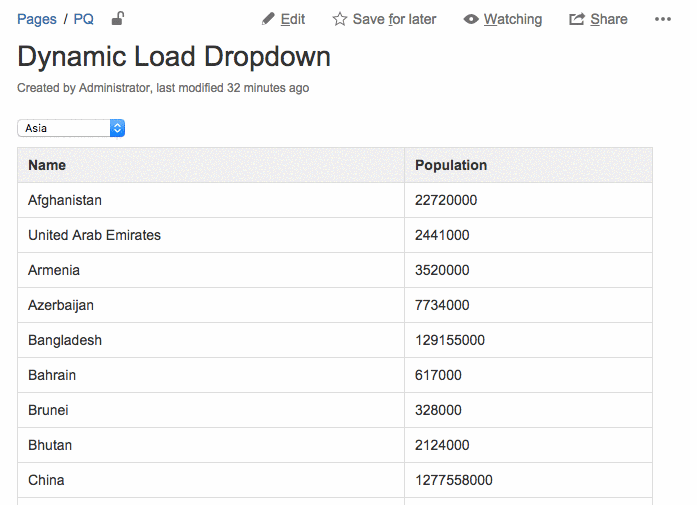
Task: Sort table by the Population column header
Action: 451,165
